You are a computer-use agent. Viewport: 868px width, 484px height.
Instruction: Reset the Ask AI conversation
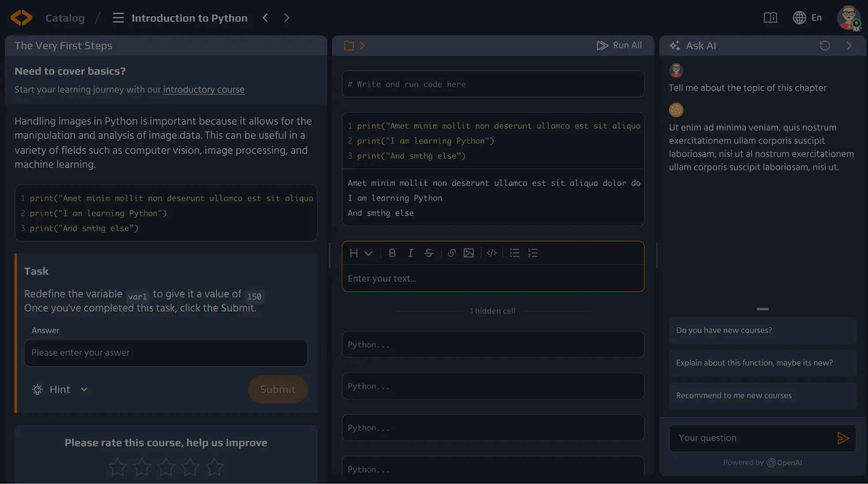click(824, 45)
